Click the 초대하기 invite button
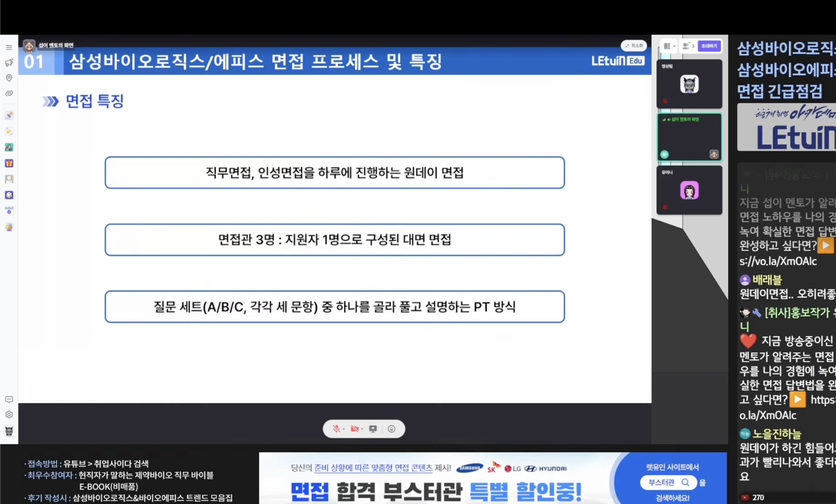Image resolution: width=836 pixels, height=504 pixels. pyautogui.click(x=709, y=46)
